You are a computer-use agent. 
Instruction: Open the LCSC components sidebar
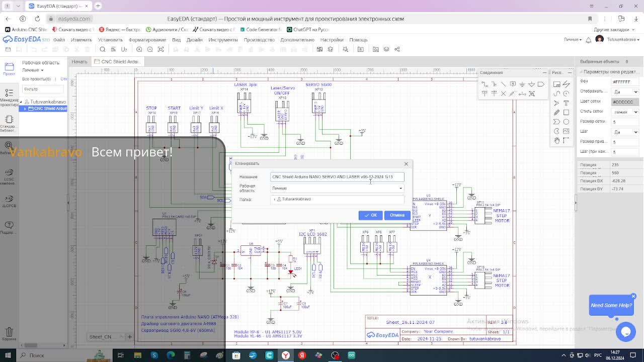9,176
